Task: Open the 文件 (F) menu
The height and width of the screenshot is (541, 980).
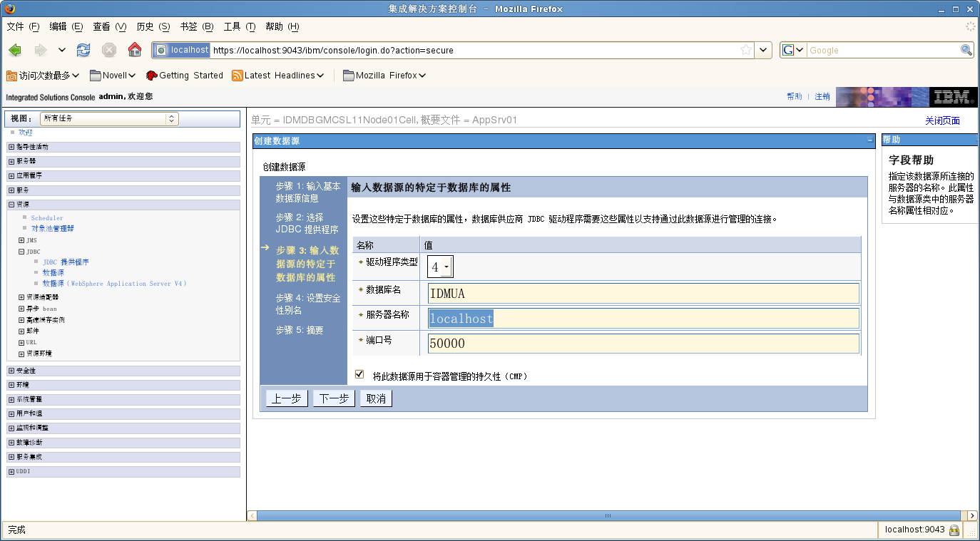Action: pyautogui.click(x=23, y=26)
